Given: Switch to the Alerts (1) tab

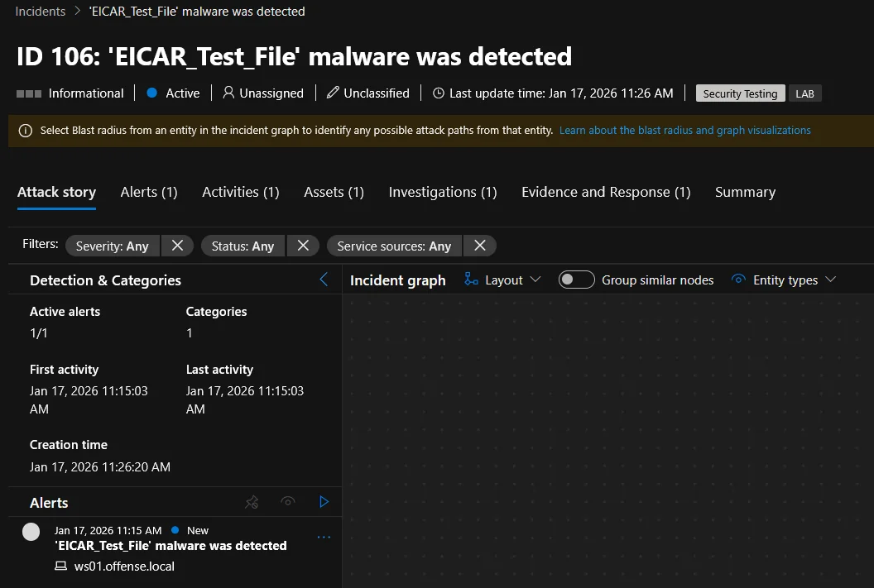Looking at the screenshot, I should click(149, 192).
